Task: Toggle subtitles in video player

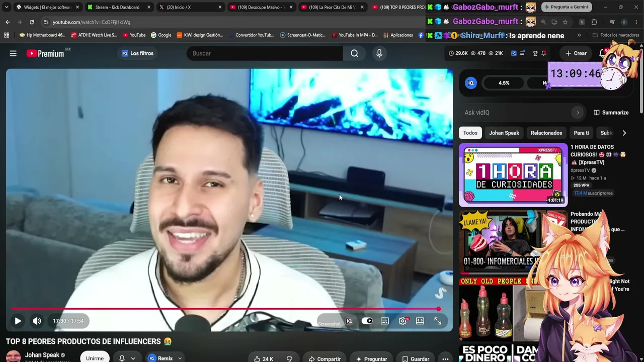Action: tap(385, 321)
